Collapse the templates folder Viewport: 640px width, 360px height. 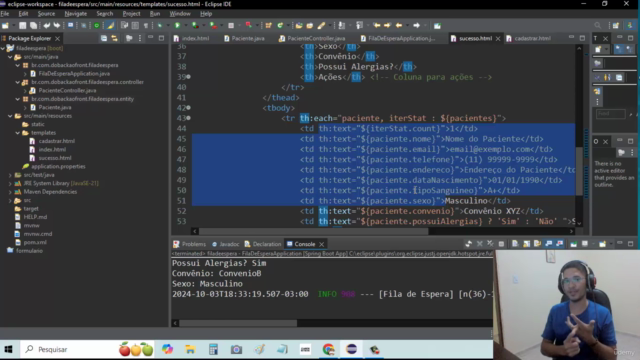18,133
